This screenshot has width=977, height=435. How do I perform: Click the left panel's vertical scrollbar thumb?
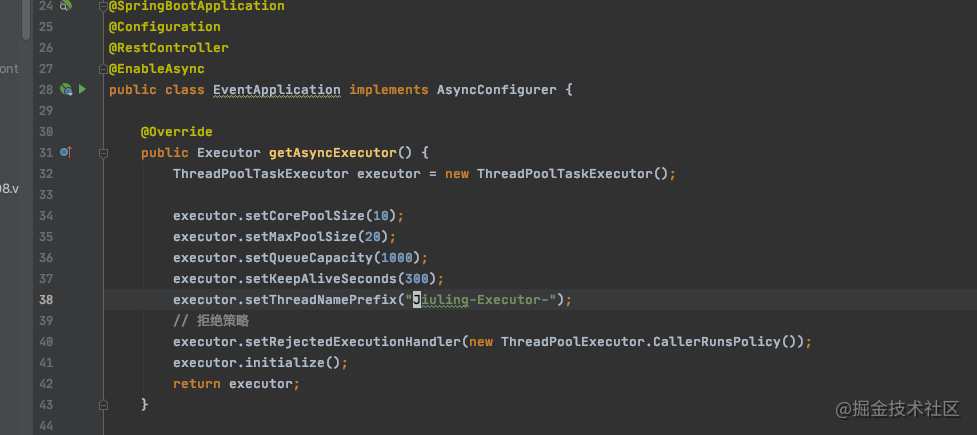[x=26, y=19]
